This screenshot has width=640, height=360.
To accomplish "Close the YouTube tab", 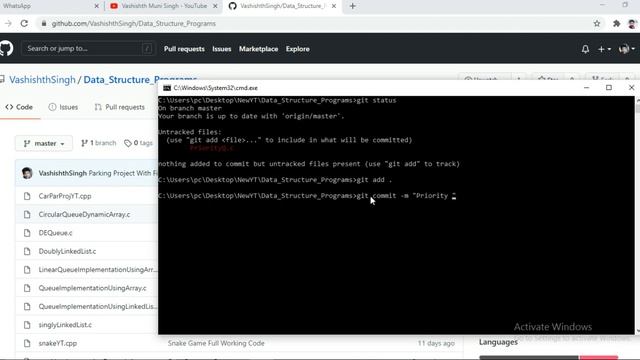I will (215, 6).
